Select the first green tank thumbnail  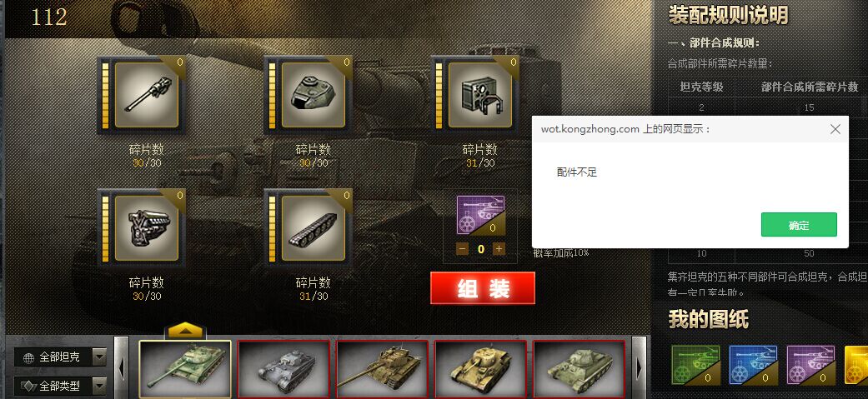tap(185, 369)
